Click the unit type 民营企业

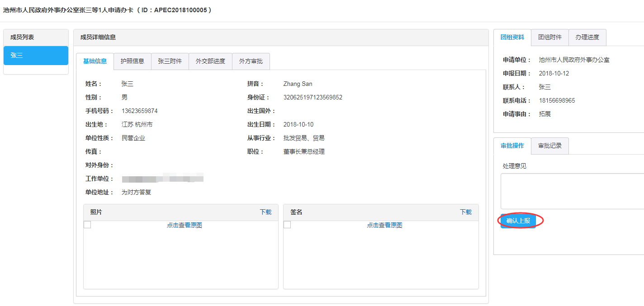(133, 138)
